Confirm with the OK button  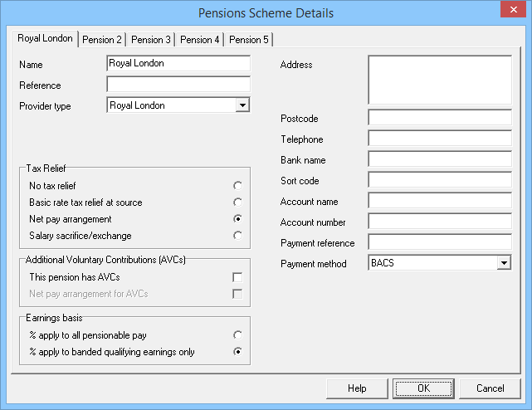click(423, 388)
